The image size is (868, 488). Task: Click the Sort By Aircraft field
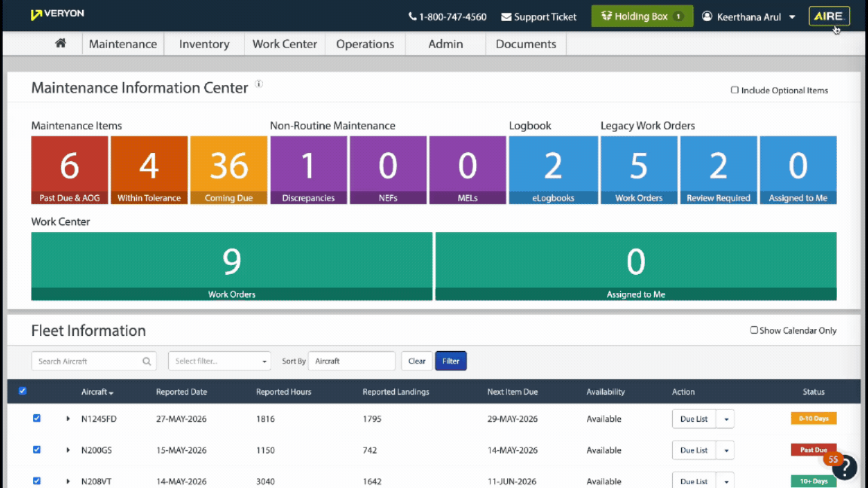[x=352, y=361]
